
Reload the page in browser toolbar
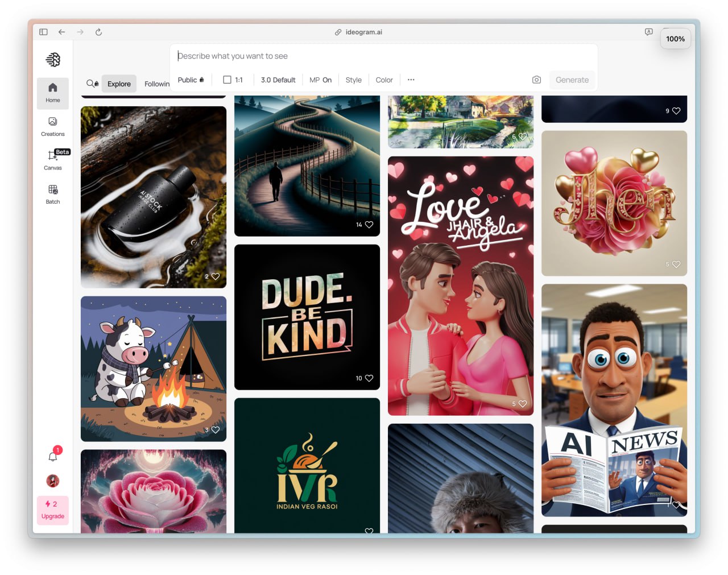click(x=98, y=32)
